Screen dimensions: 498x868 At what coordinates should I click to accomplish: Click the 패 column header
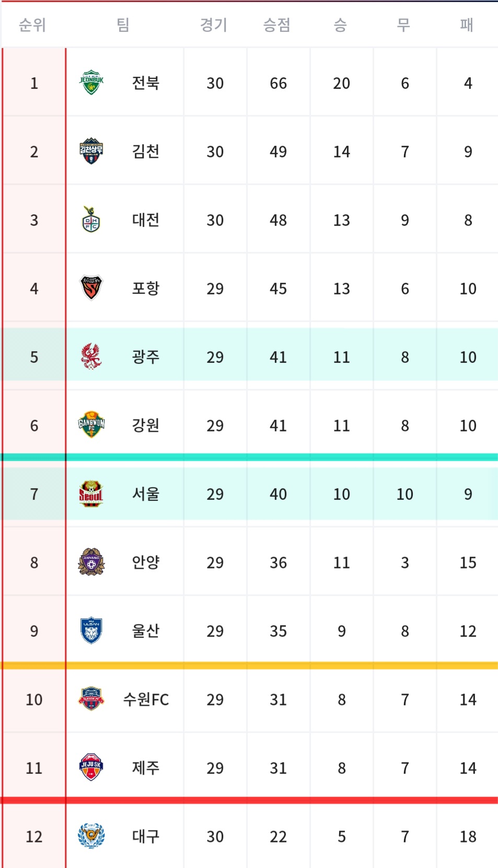click(x=467, y=25)
